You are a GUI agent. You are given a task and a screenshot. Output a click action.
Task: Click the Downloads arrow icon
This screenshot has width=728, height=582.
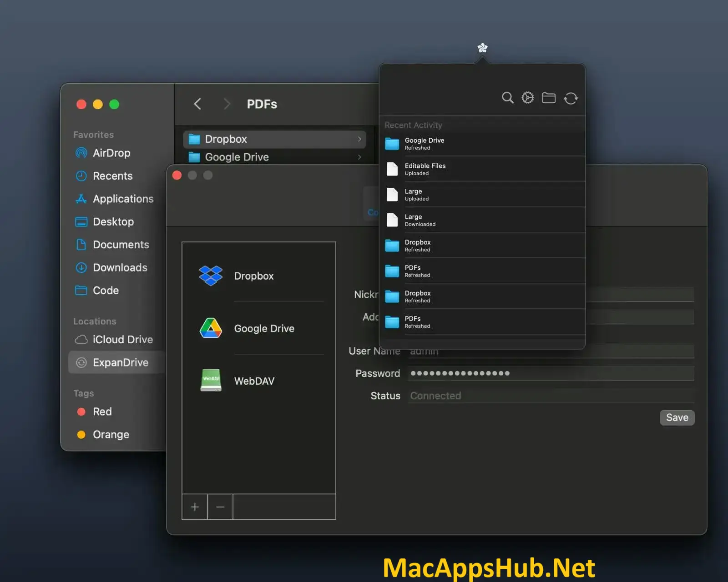tap(81, 267)
